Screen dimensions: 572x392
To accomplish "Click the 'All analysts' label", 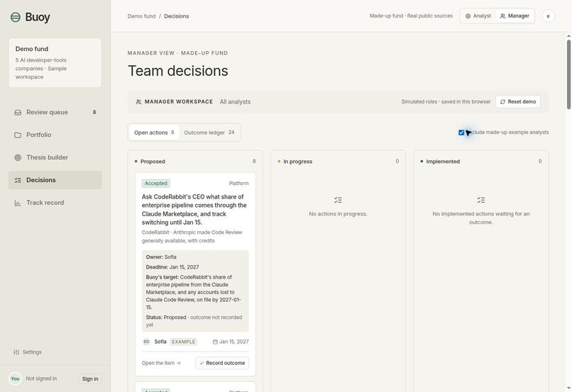I will (235, 102).
